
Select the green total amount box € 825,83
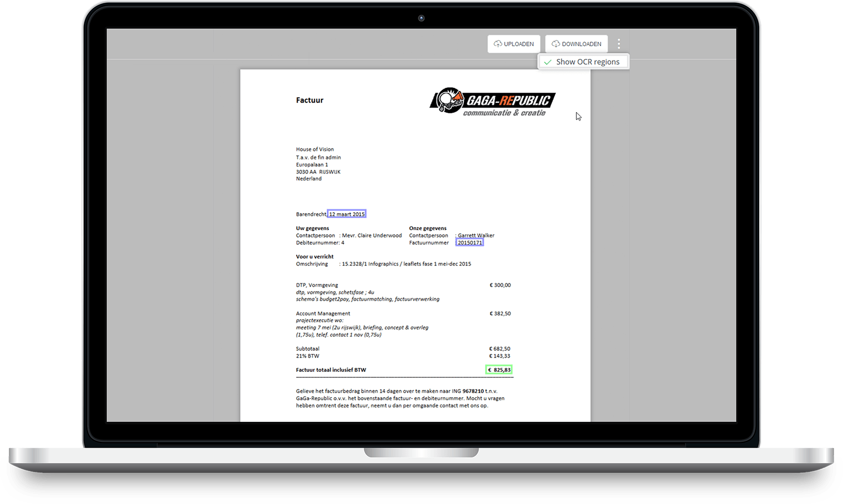pyautogui.click(x=499, y=370)
